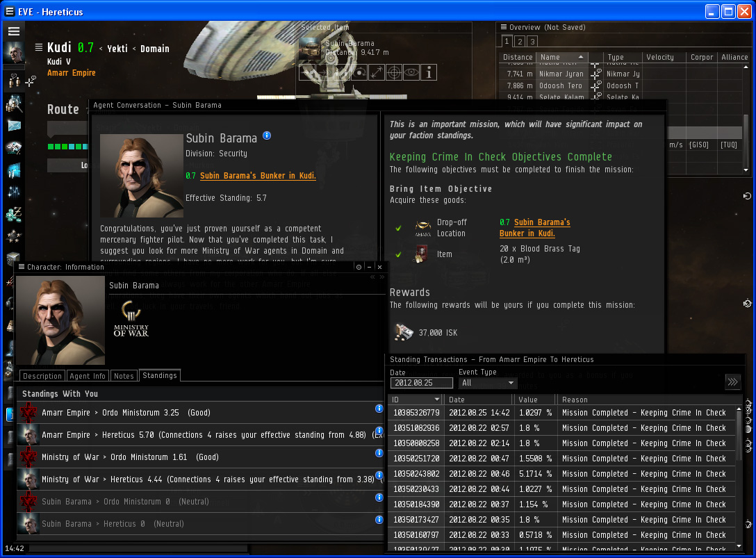Click Standing Transactions scrollbar up arrow

pyautogui.click(x=739, y=409)
